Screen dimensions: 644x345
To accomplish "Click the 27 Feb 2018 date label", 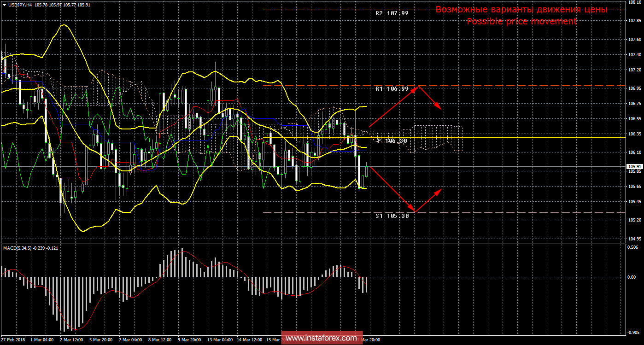I will [14, 340].
